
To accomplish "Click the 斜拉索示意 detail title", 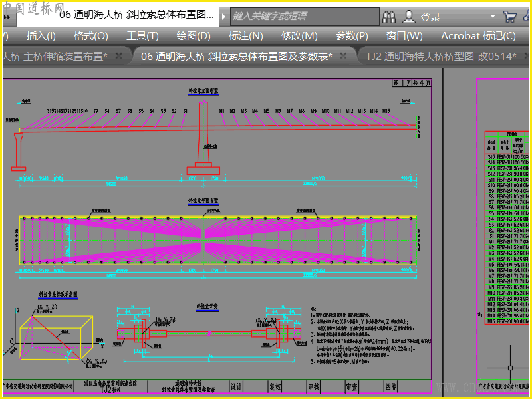I will click(207, 307).
